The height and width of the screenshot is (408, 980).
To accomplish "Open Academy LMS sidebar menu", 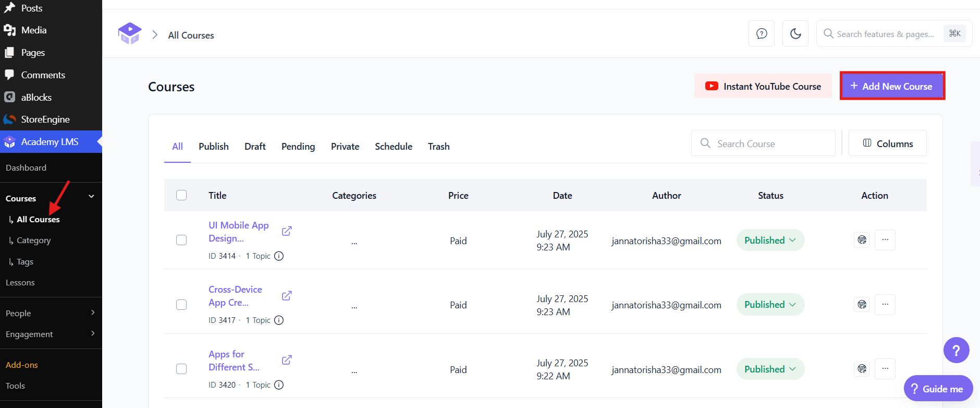I will coord(51,142).
